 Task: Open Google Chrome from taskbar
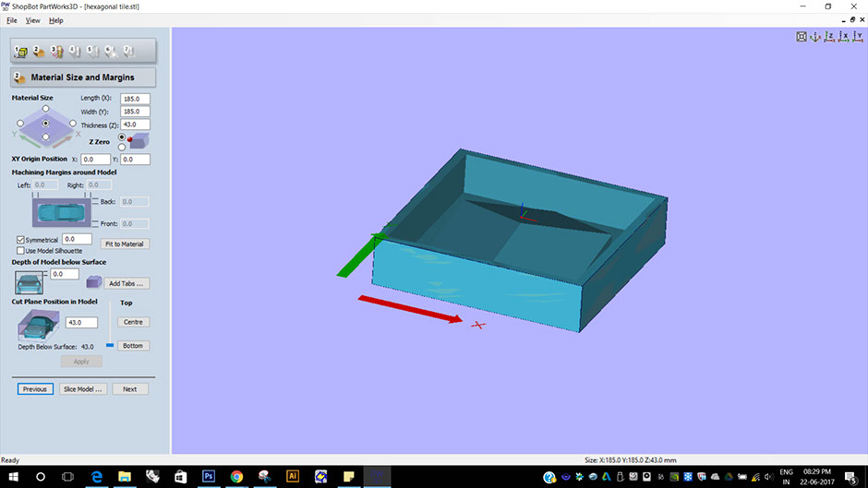[236, 476]
